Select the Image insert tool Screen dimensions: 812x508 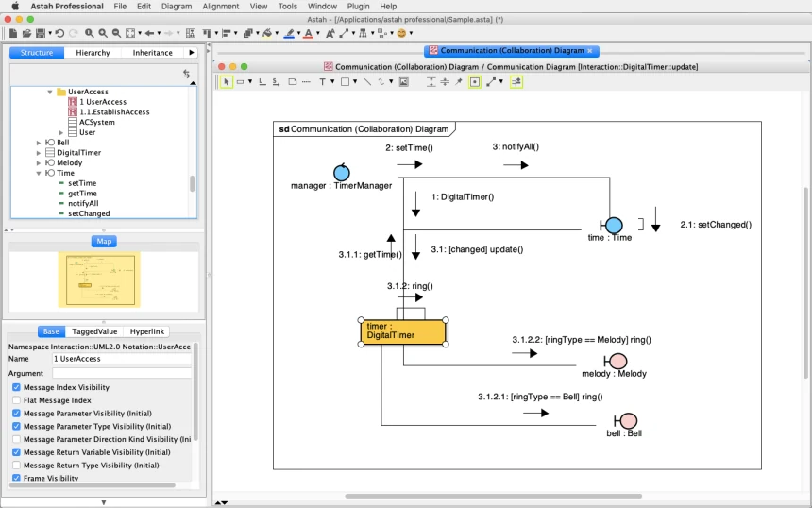pos(404,82)
